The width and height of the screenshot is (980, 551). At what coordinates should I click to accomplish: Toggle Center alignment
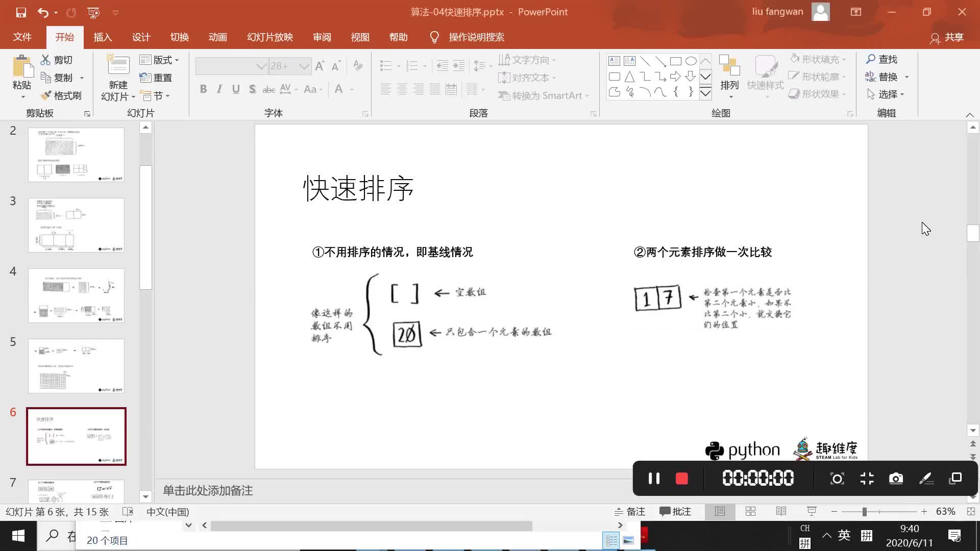(x=402, y=89)
